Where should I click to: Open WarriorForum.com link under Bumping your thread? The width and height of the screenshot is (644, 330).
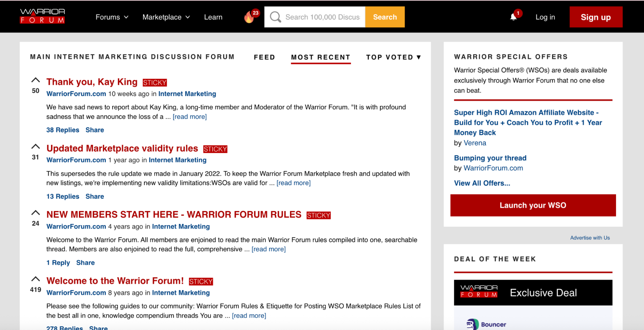point(493,168)
